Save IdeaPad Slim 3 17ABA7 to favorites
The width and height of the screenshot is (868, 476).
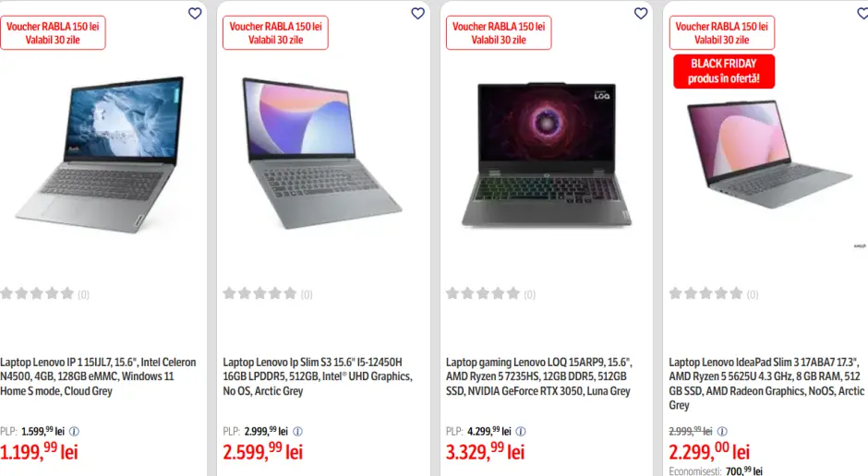[x=862, y=13]
